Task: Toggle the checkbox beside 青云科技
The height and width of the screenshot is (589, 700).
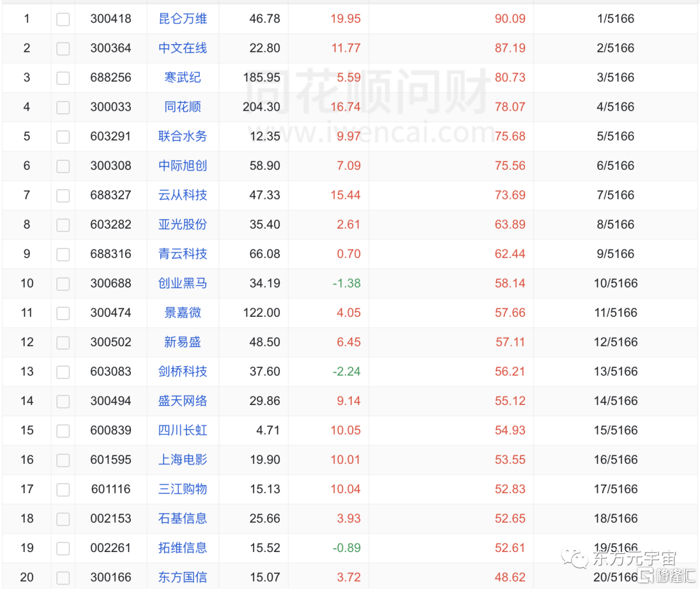Action: point(63,255)
